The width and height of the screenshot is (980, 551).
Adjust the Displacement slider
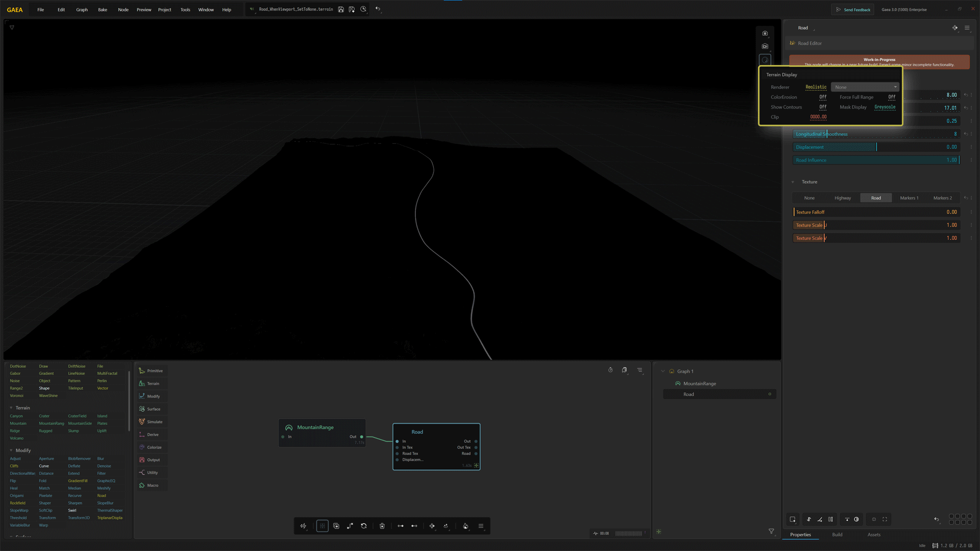pyautogui.click(x=876, y=147)
